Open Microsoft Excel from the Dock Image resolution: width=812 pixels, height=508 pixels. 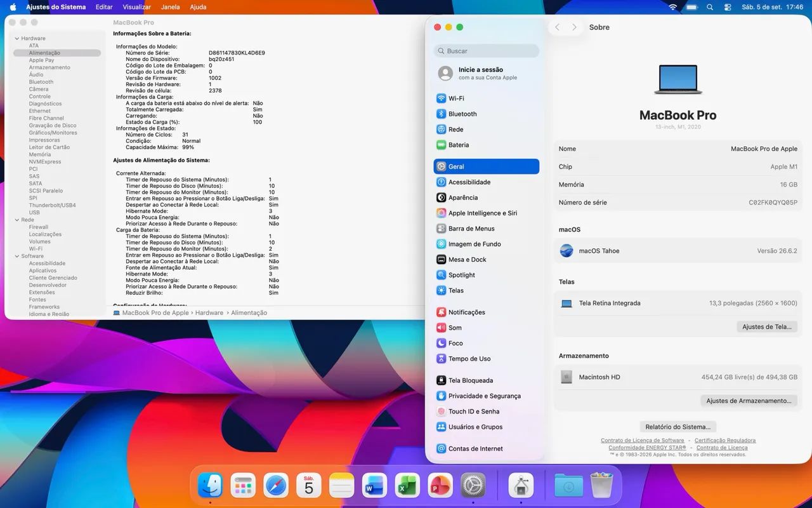coord(407,486)
